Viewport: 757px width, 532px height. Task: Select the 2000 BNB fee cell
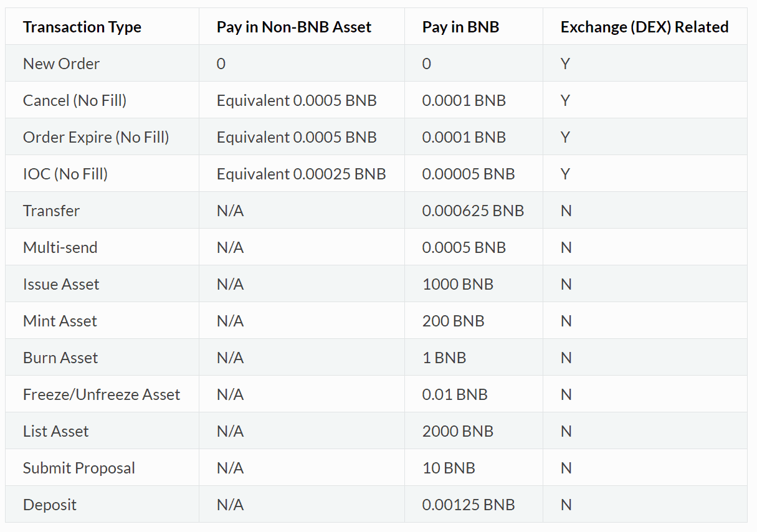tap(457, 431)
